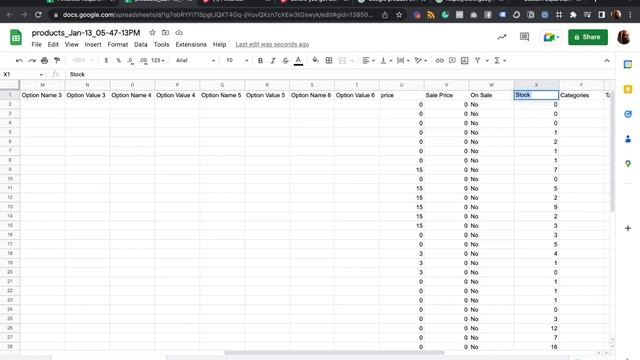Click the Name box showing X1
Viewport: 640px width, 360px height.
pyautogui.click(x=23, y=74)
